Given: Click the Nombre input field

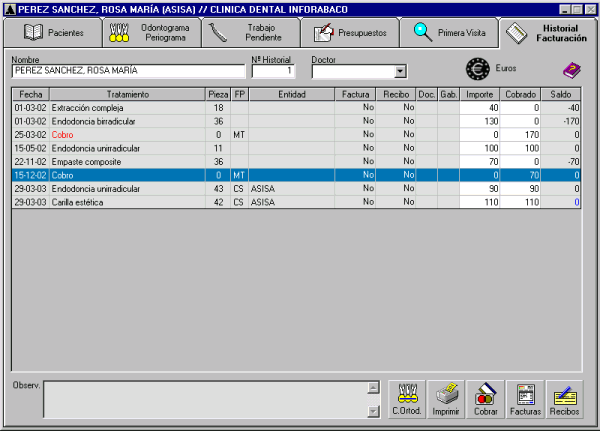Looking at the screenshot, I should coord(129,71).
